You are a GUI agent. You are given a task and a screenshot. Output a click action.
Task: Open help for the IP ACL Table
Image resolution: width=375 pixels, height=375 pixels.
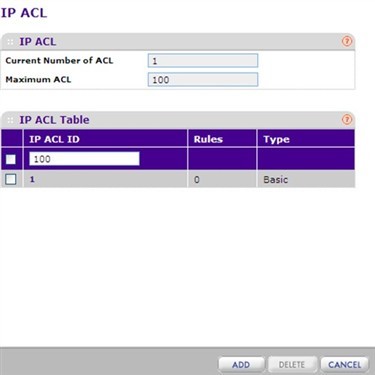pyautogui.click(x=347, y=119)
